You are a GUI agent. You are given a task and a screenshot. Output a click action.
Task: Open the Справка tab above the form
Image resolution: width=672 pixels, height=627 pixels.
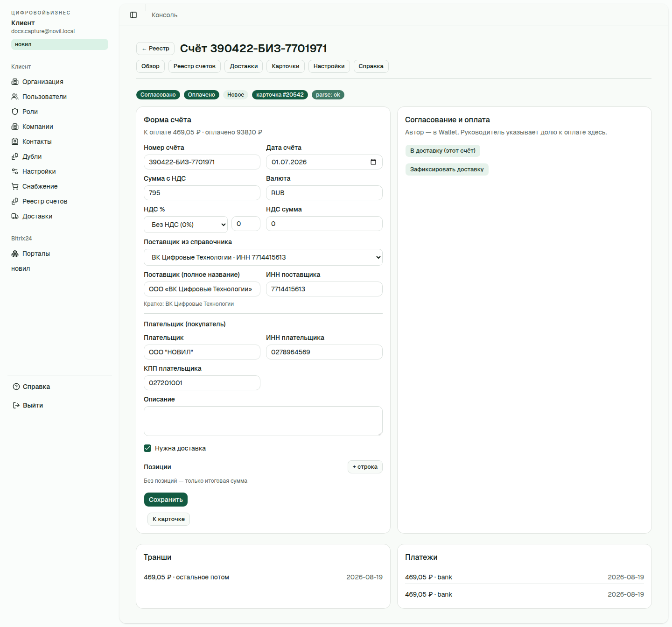coord(371,66)
